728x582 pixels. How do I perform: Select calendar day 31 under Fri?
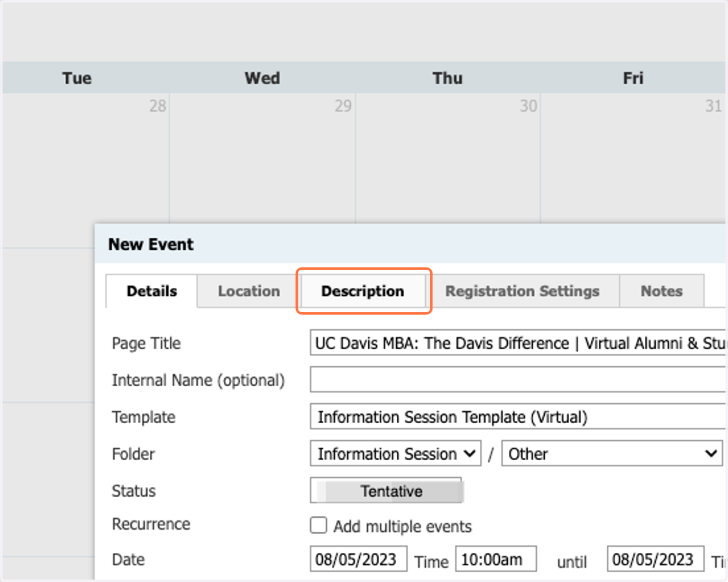pos(713,106)
